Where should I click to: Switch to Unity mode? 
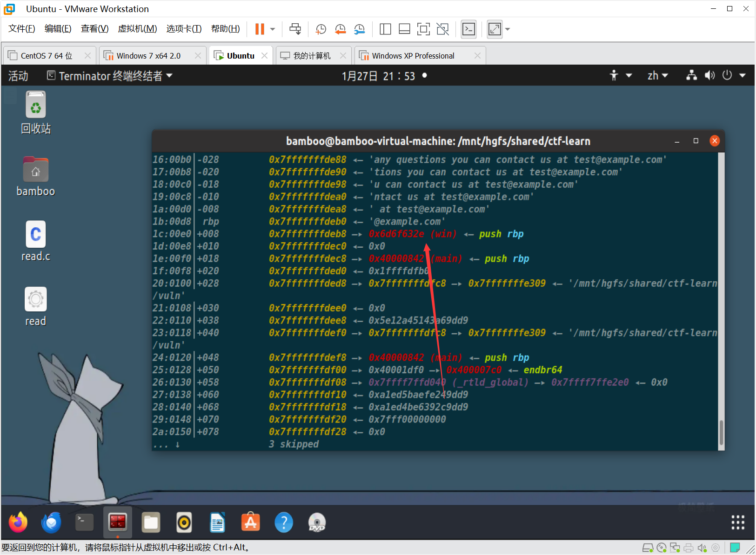442,29
